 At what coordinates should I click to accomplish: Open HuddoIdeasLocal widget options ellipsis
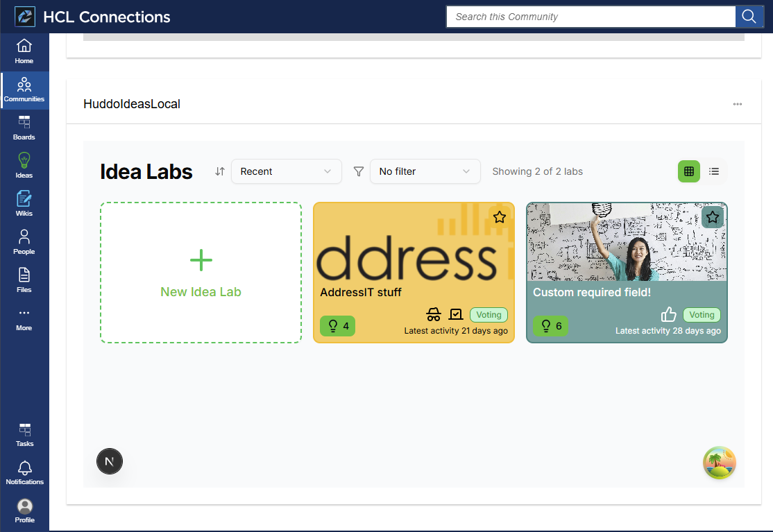pyautogui.click(x=738, y=104)
